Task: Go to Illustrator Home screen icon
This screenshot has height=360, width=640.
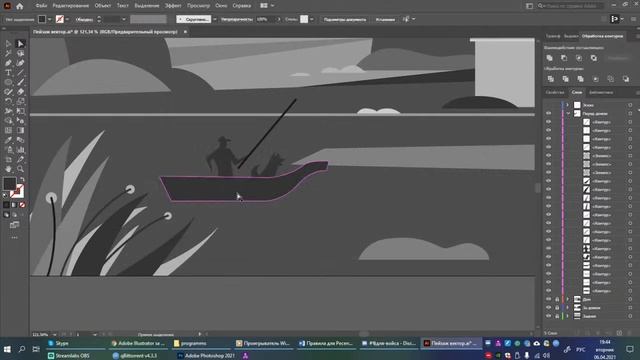Action: coord(20,6)
